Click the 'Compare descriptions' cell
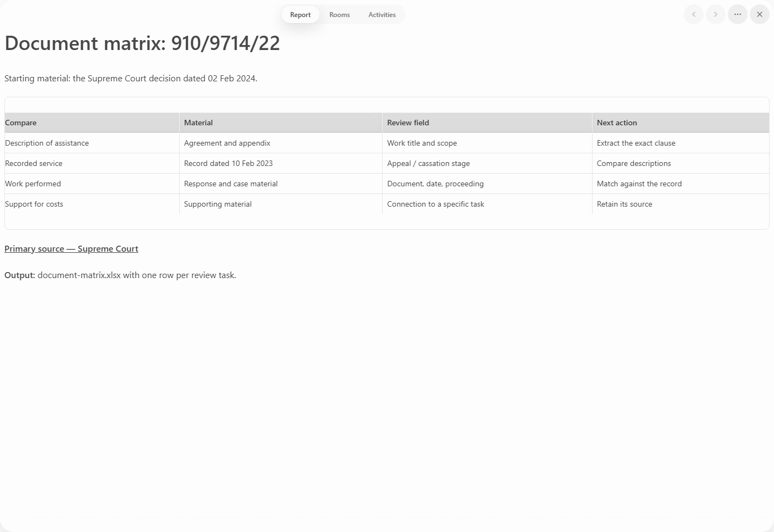This screenshot has width=774, height=532. click(x=681, y=163)
